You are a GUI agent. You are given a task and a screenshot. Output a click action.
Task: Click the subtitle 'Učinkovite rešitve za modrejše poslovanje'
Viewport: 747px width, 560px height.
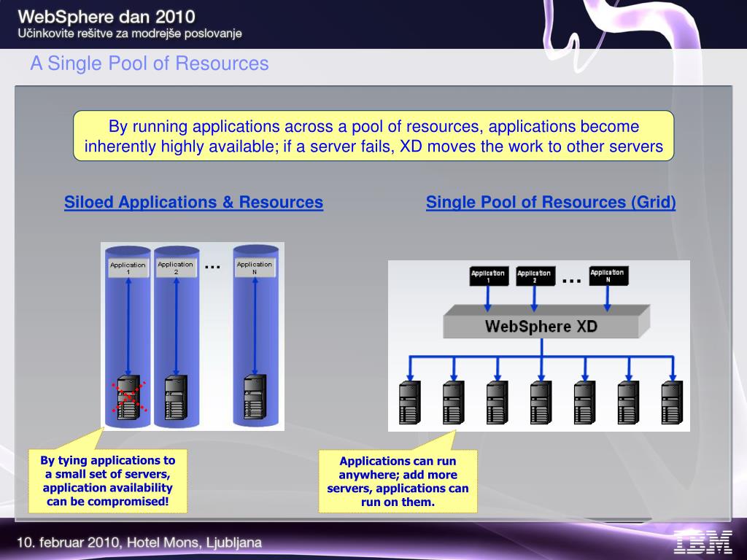(x=130, y=34)
